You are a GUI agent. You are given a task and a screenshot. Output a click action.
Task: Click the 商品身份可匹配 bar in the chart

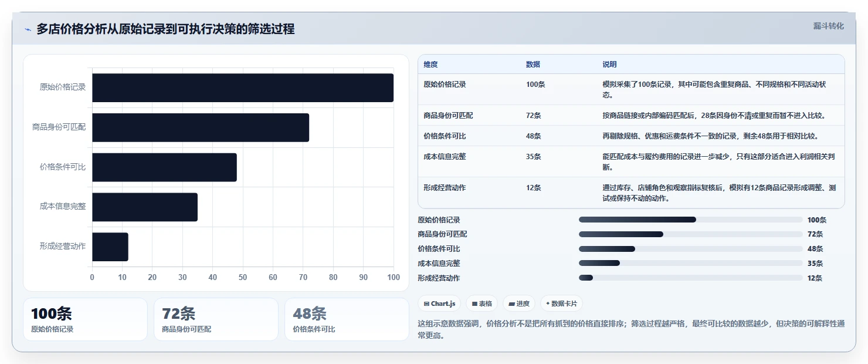pyautogui.click(x=201, y=127)
